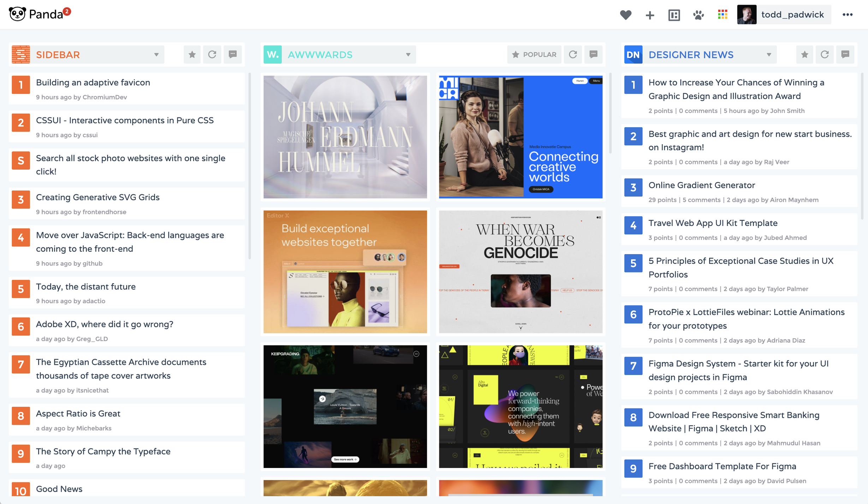Refresh the Awwwards feed
Screen dimensions: 868x504
(573, 54)
